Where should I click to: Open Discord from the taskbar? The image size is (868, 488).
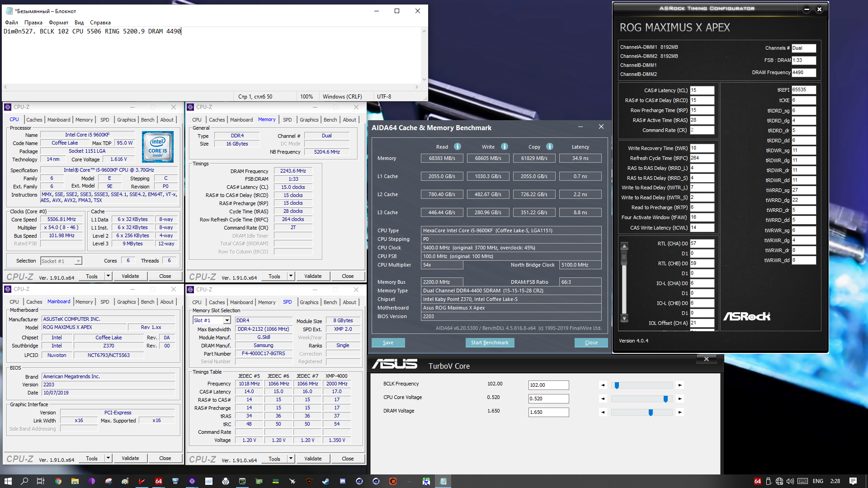343,481
